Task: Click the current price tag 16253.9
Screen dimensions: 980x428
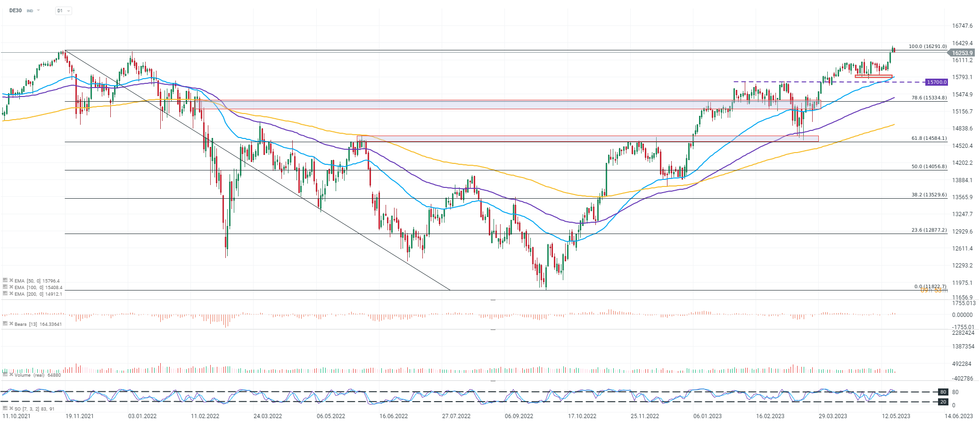Action: (x=962, y=53)
